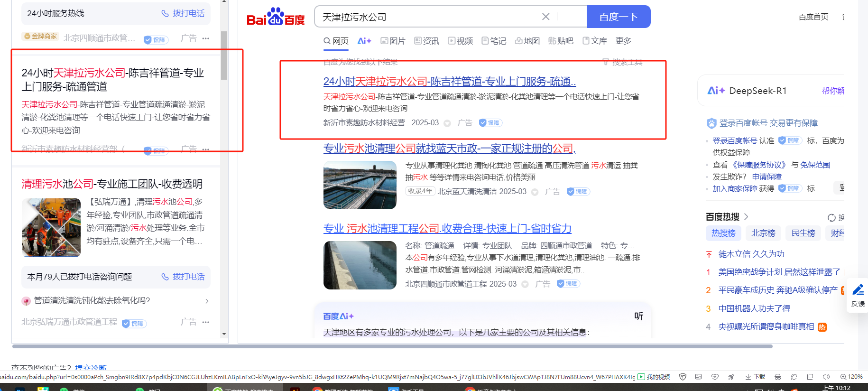Expand the question about 管道清洗清洗钝化

[x=206, y=301]
